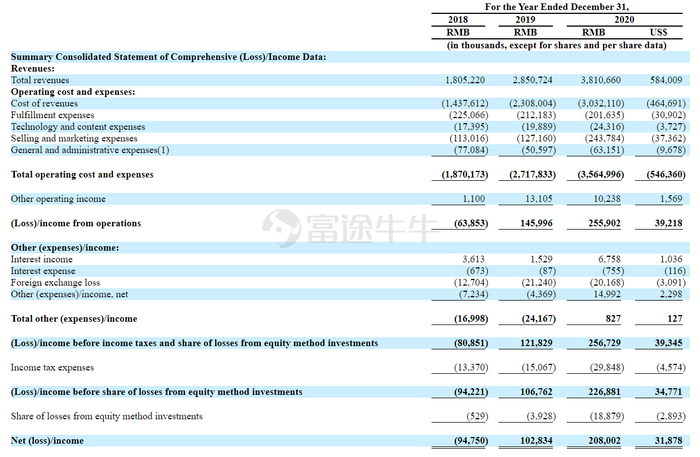This screenshot has height=457, width=700.
Task: Select the Total revenues row label
Action: pyautogui.click(x=40, y=80)
